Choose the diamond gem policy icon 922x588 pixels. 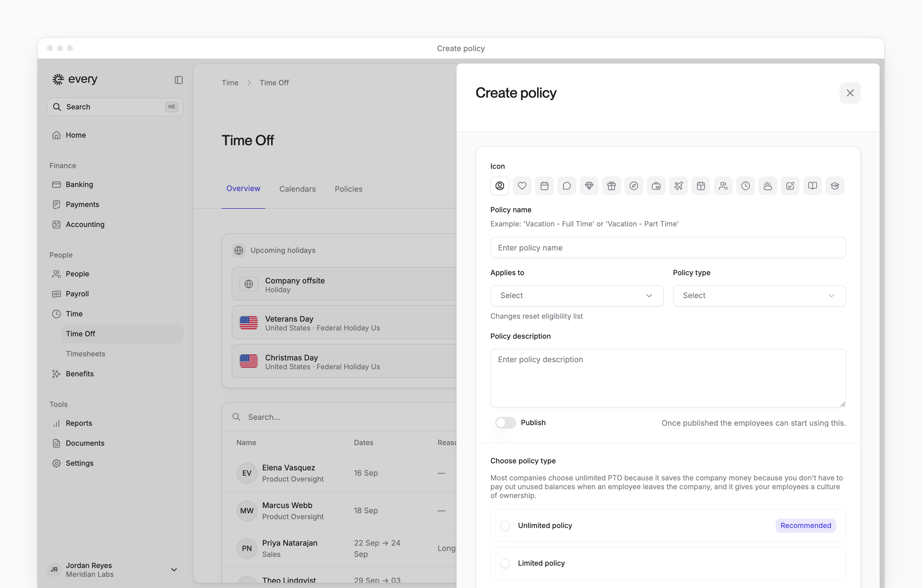(589, 186)
